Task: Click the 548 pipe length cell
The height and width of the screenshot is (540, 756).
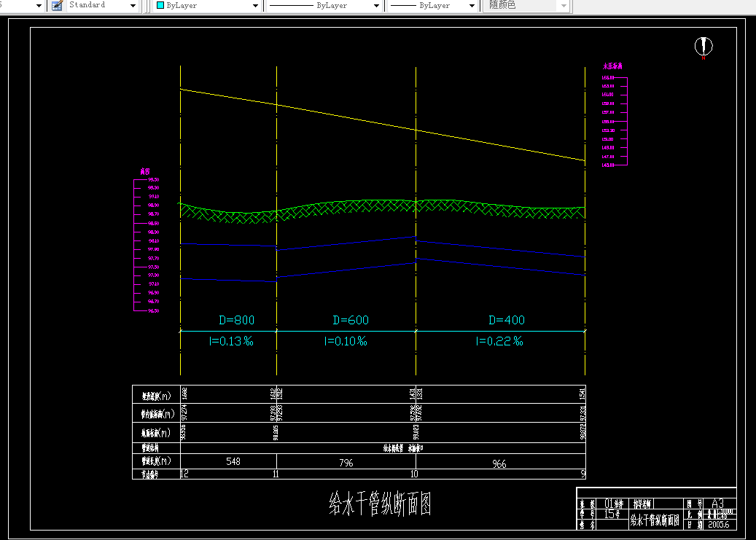Action: click(x=233, y=461)
